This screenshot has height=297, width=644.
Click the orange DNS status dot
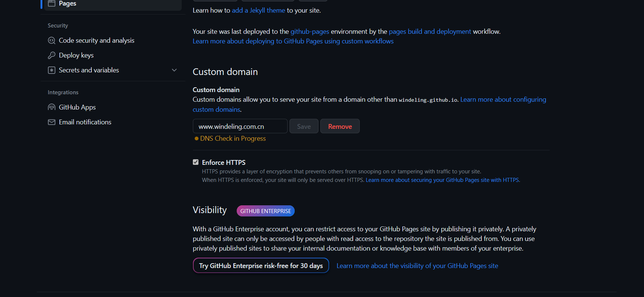point(197,138)
